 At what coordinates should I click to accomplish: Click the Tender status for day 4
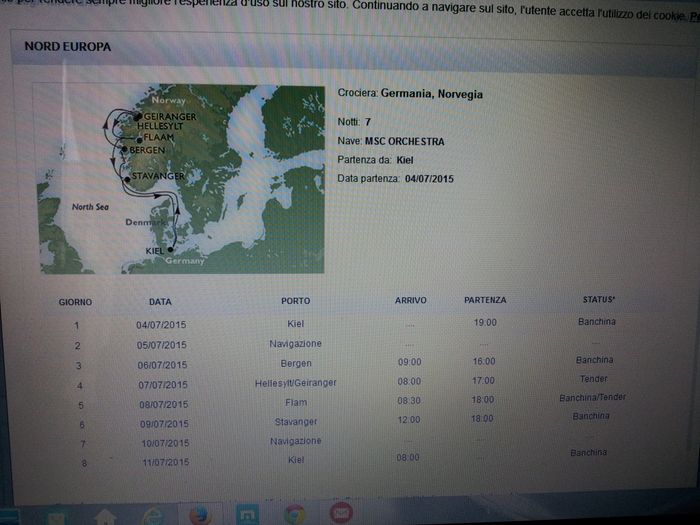(594, 379)
